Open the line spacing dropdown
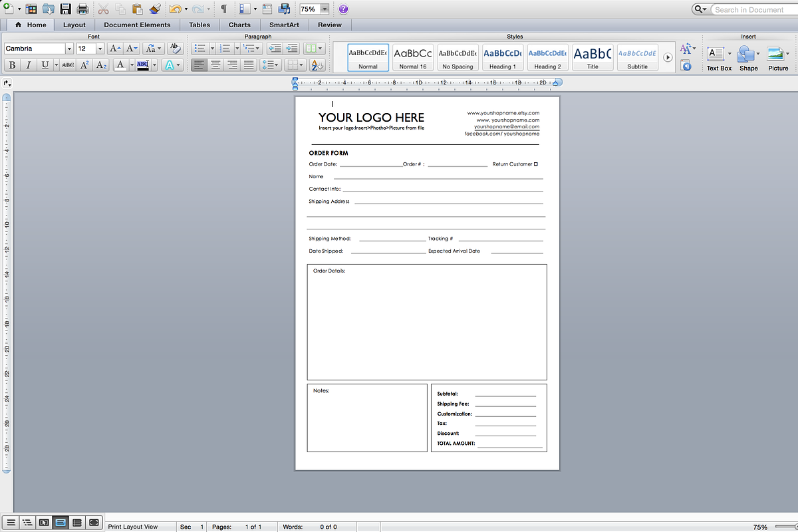Screen dimensions: 798x532 [271, 65]
